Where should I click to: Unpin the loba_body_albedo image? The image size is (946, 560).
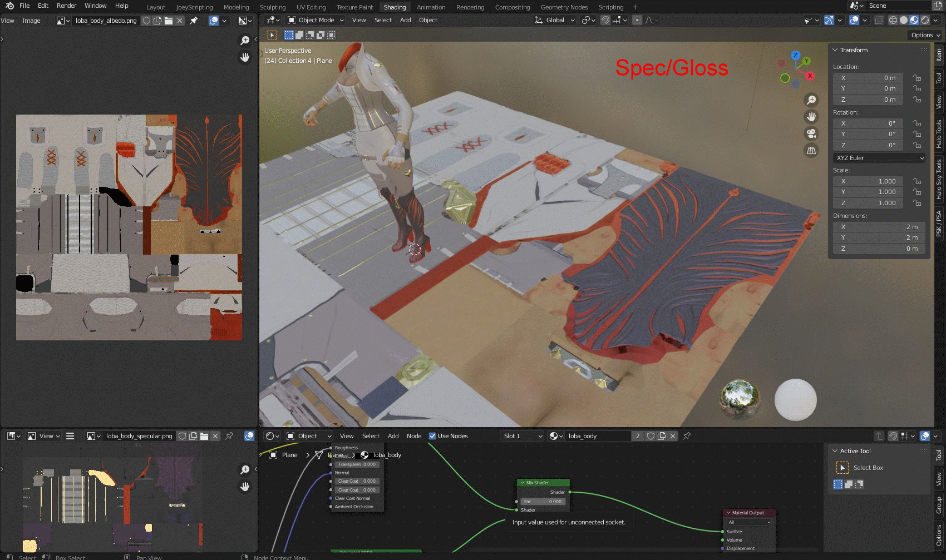194,21
